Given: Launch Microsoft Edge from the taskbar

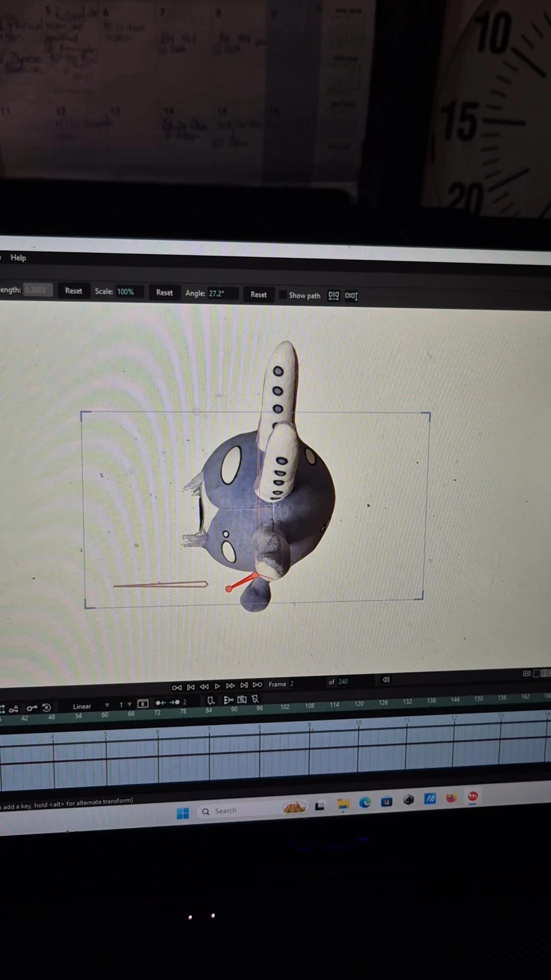Looking at the screenshot, I should tap(365, 803).
